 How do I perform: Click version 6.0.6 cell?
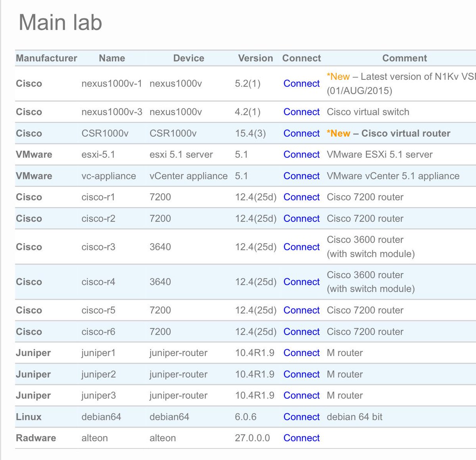click(246, 417)
